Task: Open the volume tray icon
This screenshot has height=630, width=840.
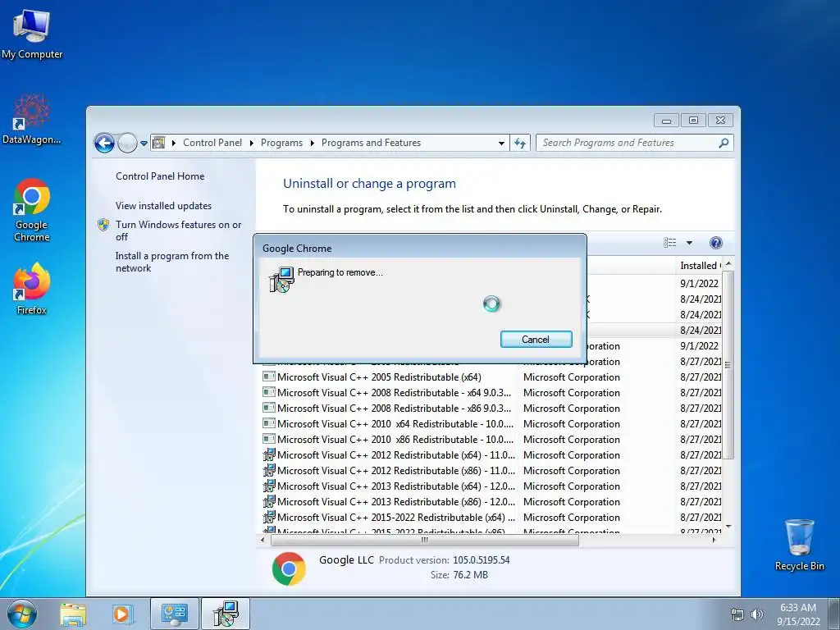Action: [757, 614]
